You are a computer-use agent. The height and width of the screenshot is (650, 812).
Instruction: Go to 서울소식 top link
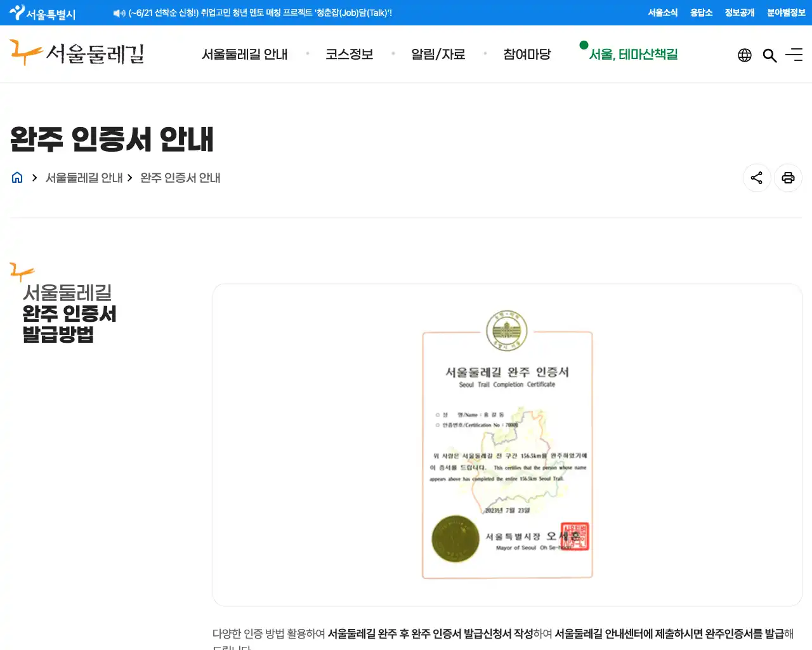click(663, 13)
